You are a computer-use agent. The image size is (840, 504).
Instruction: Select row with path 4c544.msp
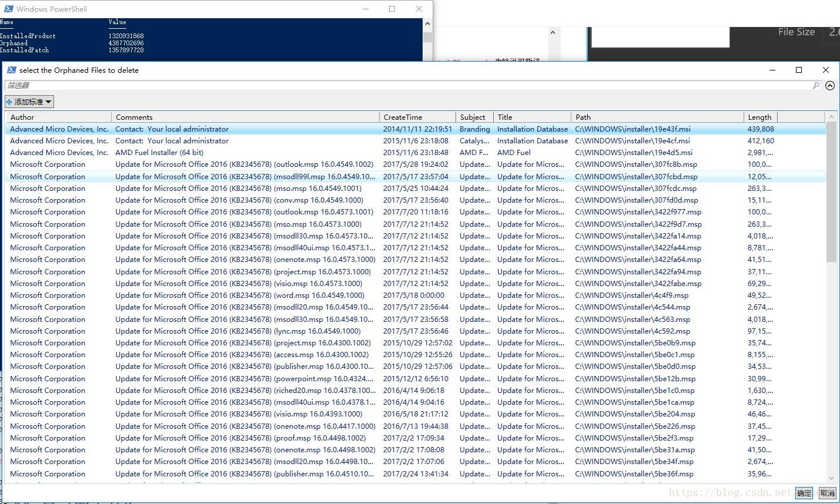pyautogui.click(x=415, y=307)
